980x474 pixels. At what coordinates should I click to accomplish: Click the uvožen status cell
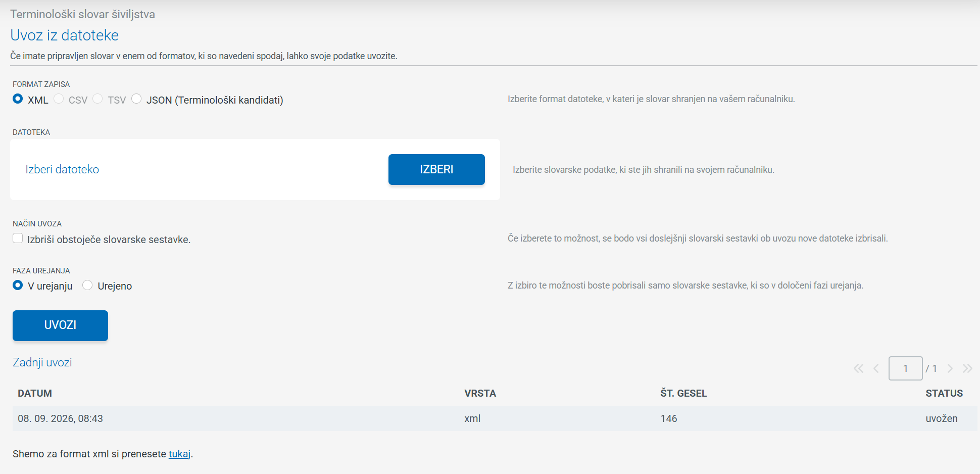pos(942,418)
